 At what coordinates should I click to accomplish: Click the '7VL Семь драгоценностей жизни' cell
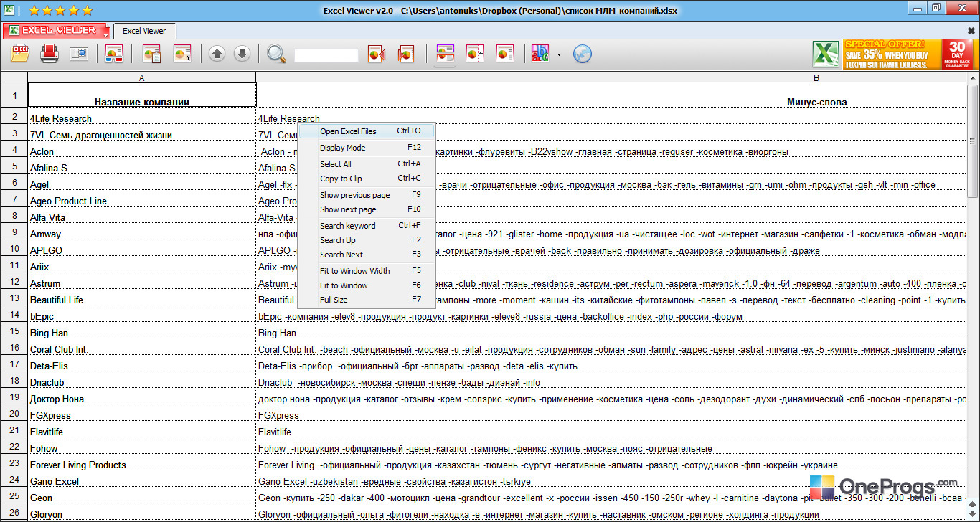coord(142,134)
